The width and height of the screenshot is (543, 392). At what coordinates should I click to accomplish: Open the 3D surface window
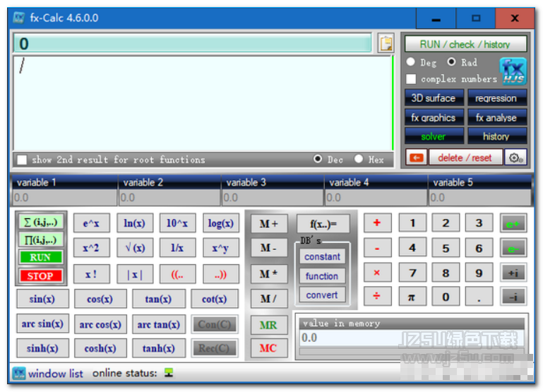434,98
